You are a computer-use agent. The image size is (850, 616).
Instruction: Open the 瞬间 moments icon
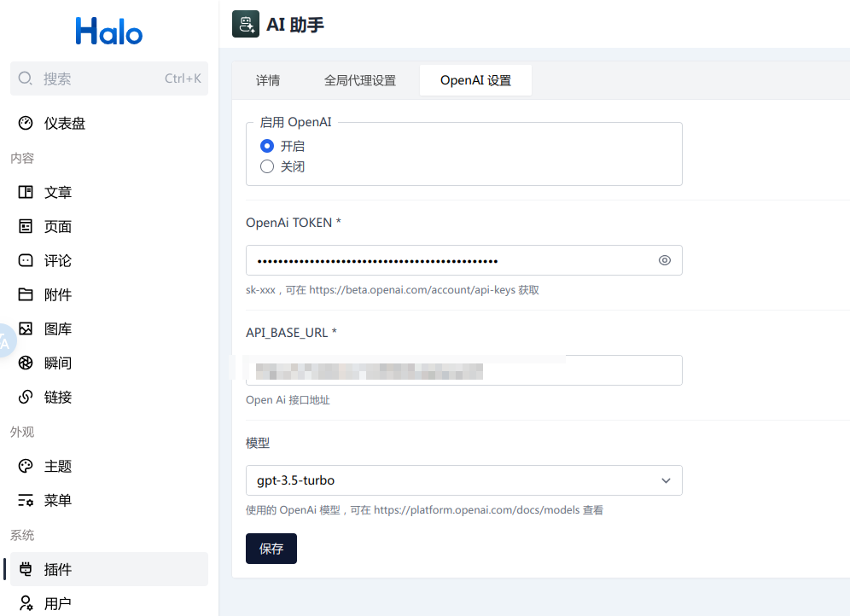click(24, 363)
